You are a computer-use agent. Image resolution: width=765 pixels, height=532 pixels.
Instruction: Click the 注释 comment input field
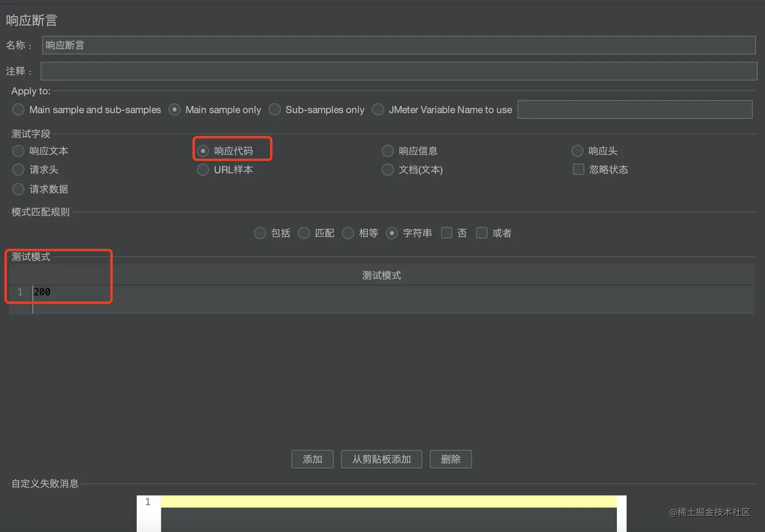coord(354,71)
